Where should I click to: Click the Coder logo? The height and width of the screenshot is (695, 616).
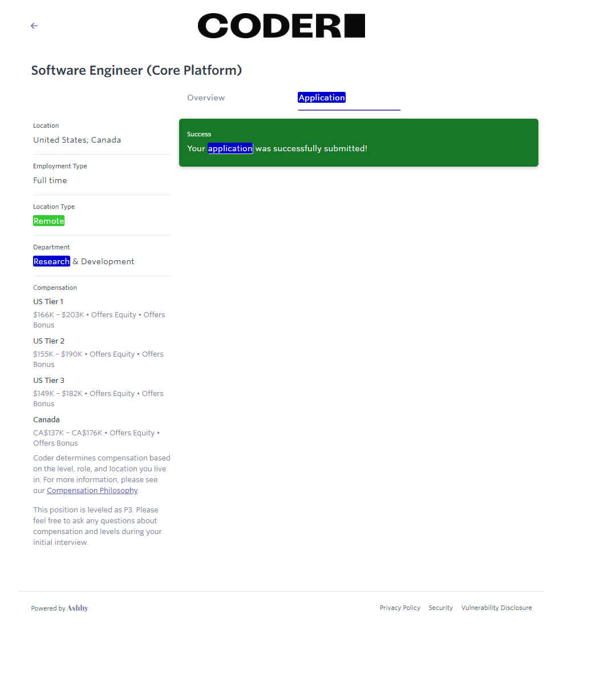[281, 26]
